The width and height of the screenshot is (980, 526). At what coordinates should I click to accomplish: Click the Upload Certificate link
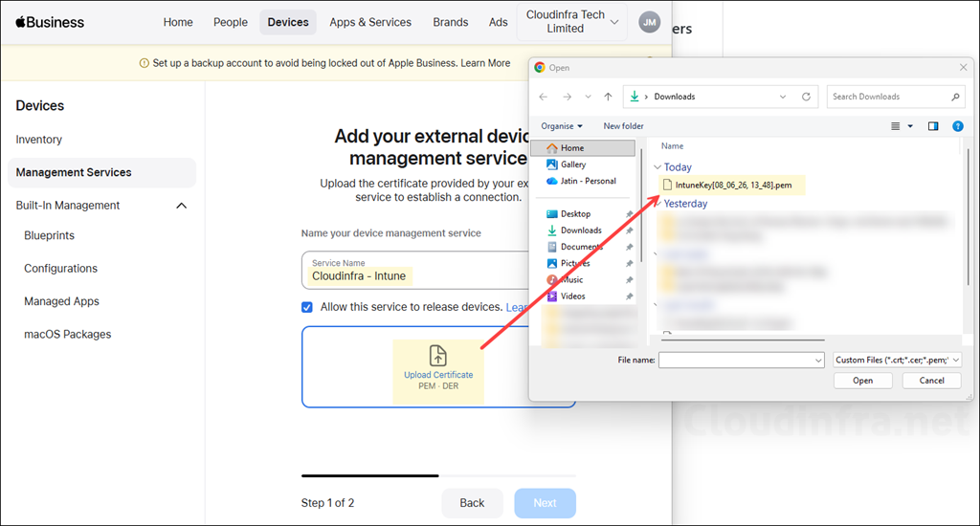(438, 375)
